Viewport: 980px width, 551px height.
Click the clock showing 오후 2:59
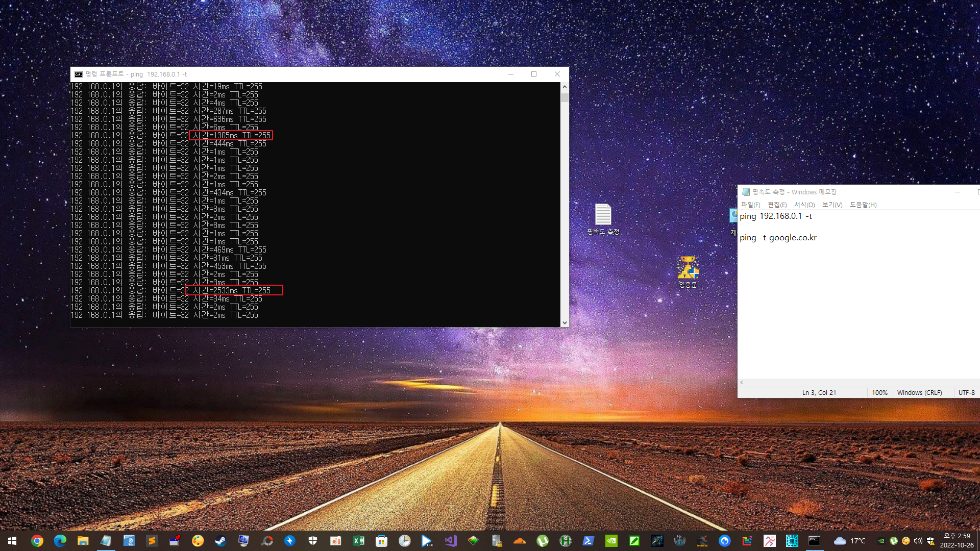coord(957,540)
